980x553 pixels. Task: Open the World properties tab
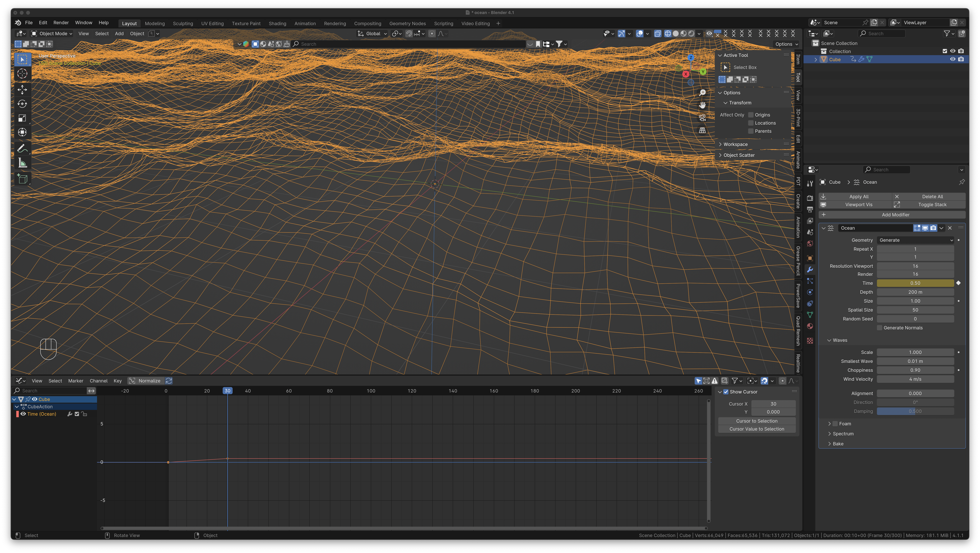810,244
